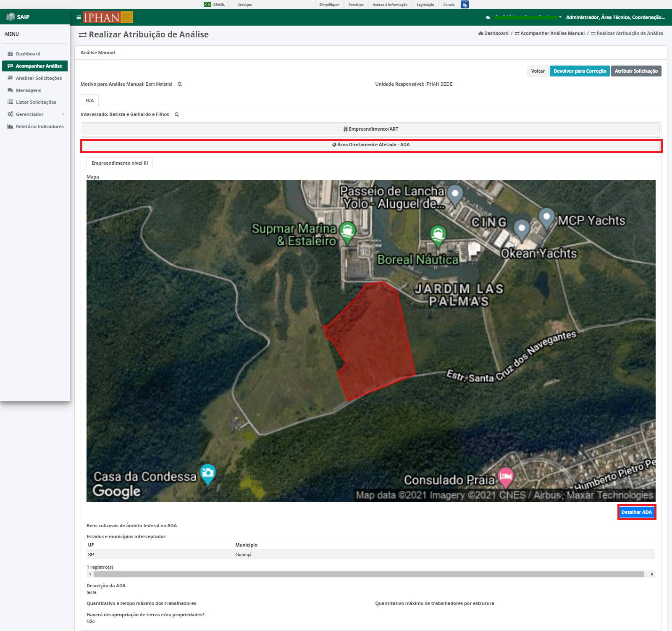Collapse the Área Diretamente Afetada - ADA section
Screen dimensions: 672x631
point(371,145)
